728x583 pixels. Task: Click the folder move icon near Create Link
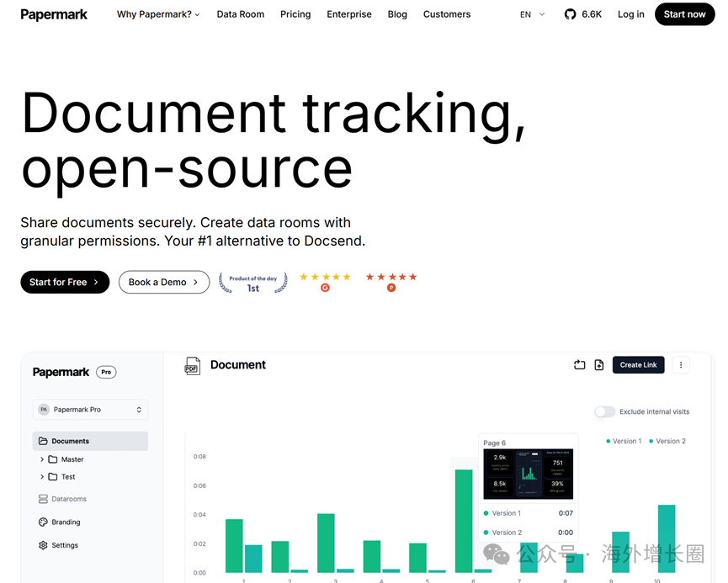579,365
